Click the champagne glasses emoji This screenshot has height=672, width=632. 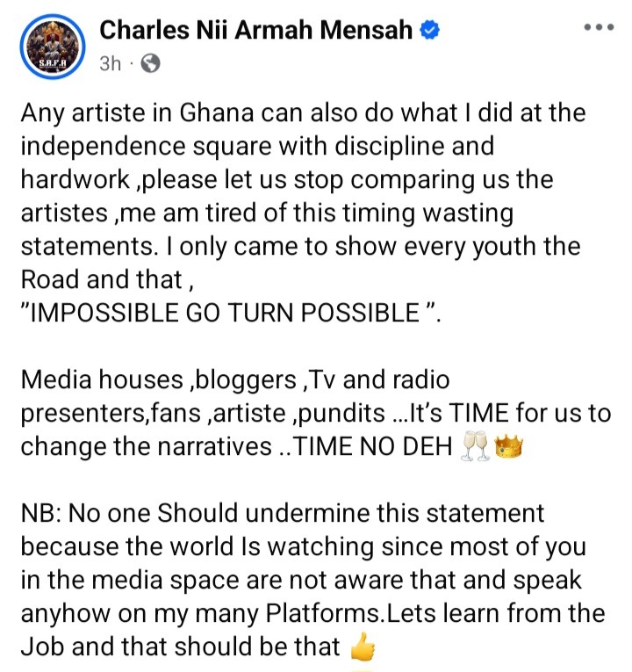[x=474, y=447]
